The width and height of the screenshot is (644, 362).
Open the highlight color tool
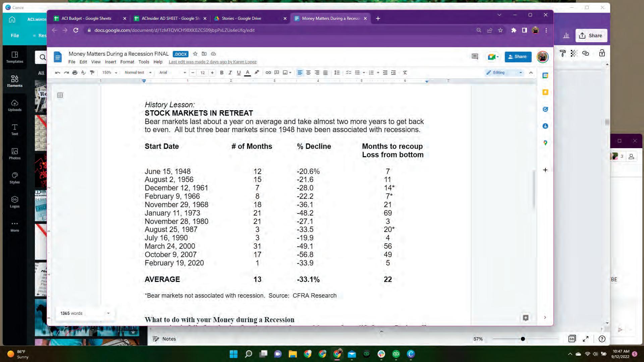[257, 73]
